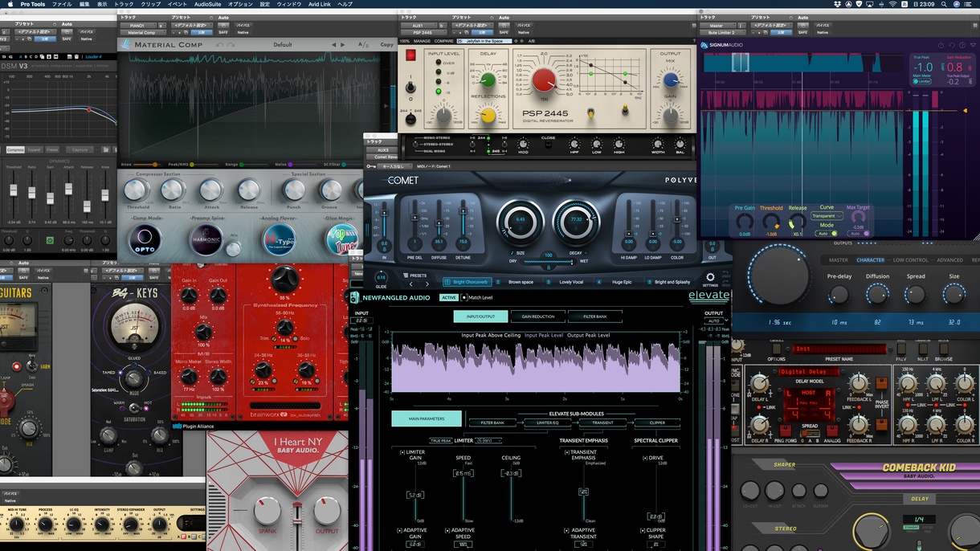980x551 pixels.
Task: Toggle the Limiter Gain checkbox
Action: [402, 452]
